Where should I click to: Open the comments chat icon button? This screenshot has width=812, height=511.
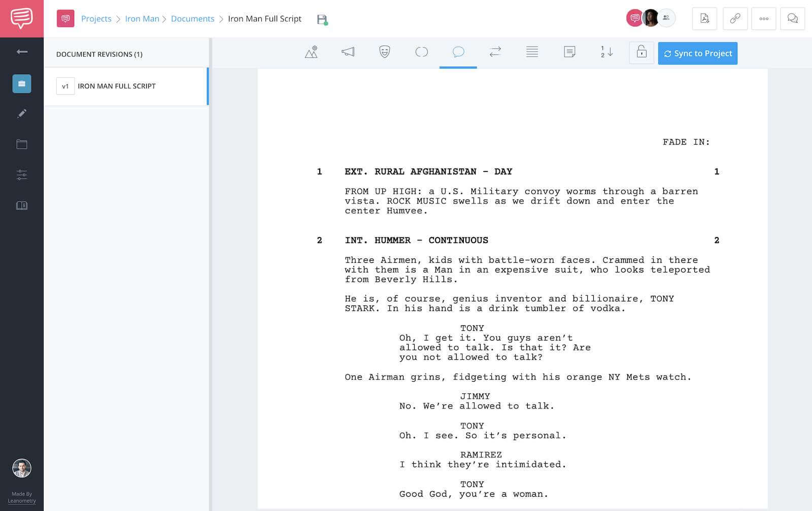point(793,19)
